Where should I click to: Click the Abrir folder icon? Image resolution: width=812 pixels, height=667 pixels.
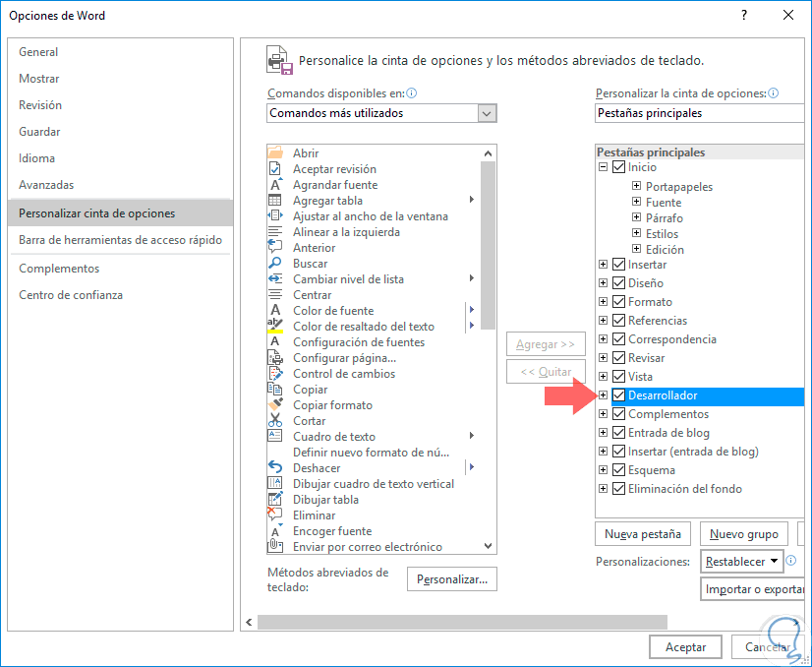point(275,152)
